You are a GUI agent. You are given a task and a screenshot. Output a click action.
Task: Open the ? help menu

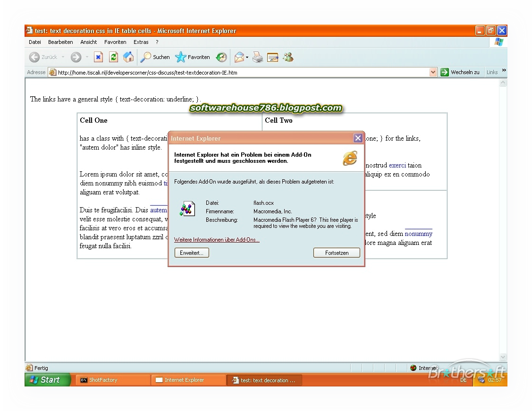coord(157,42)
